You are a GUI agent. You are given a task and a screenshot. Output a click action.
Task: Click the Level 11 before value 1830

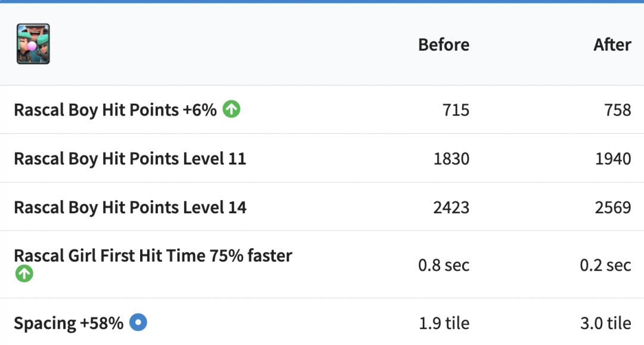[451, 159]
